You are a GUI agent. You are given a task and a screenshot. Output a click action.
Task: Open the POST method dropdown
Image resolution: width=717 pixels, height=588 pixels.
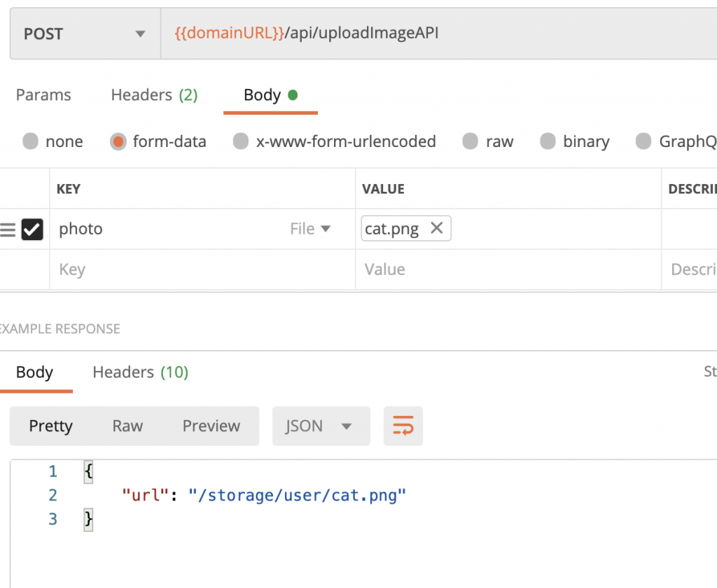coord(84,34)
